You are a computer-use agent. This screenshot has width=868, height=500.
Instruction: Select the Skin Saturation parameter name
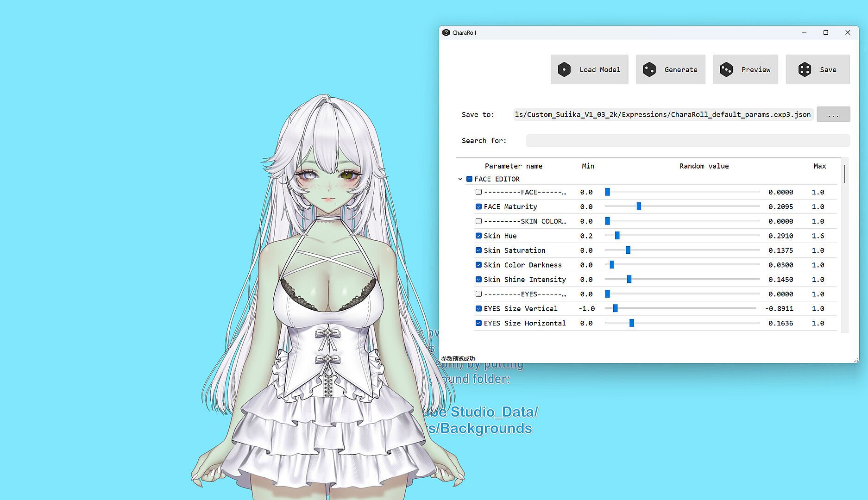pos(515,250)
